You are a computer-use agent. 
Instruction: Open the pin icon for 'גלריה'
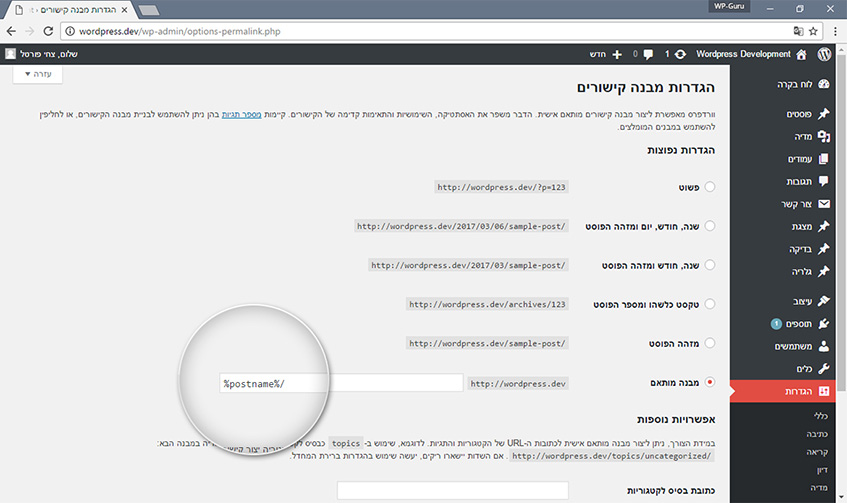coord(824,271)
